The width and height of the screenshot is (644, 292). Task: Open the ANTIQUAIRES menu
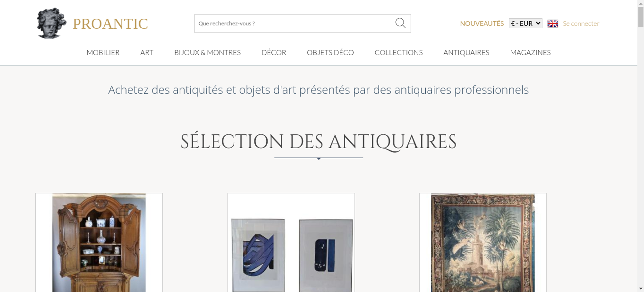pos(466,52)
